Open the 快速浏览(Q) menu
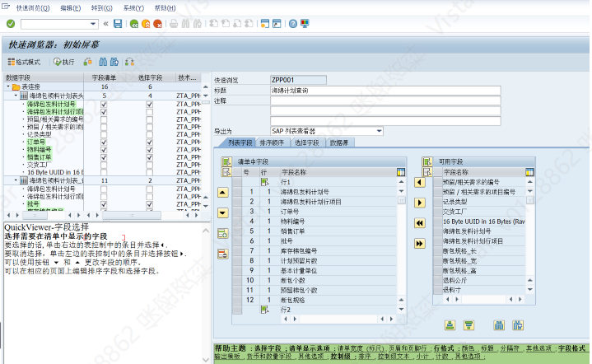 [32, 8]
